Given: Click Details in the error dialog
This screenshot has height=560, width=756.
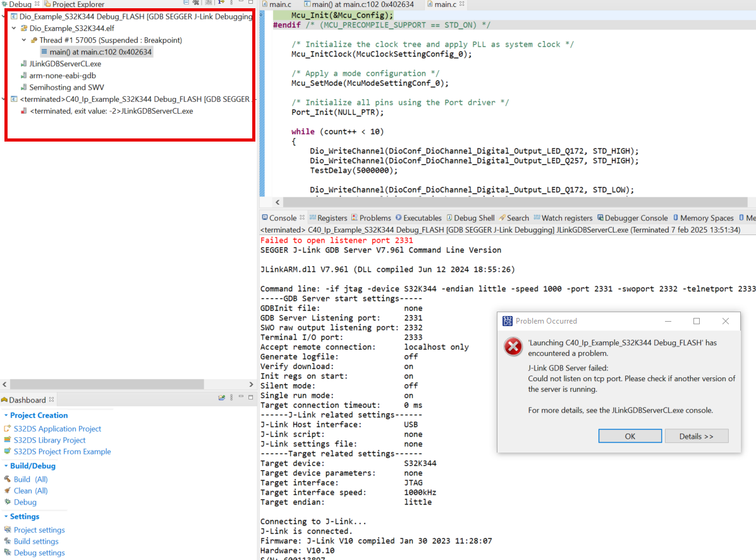Looking at the screenshot, I should [697, 435].
